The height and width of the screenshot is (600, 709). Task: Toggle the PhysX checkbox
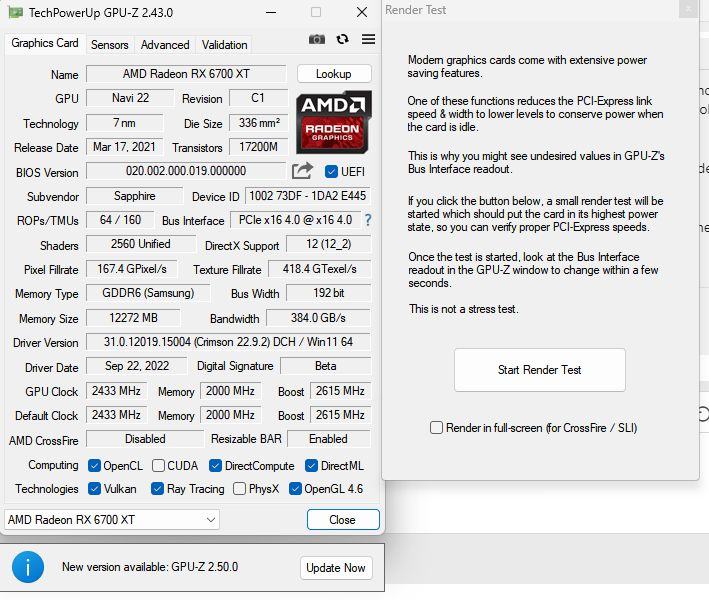coord(240,489)
